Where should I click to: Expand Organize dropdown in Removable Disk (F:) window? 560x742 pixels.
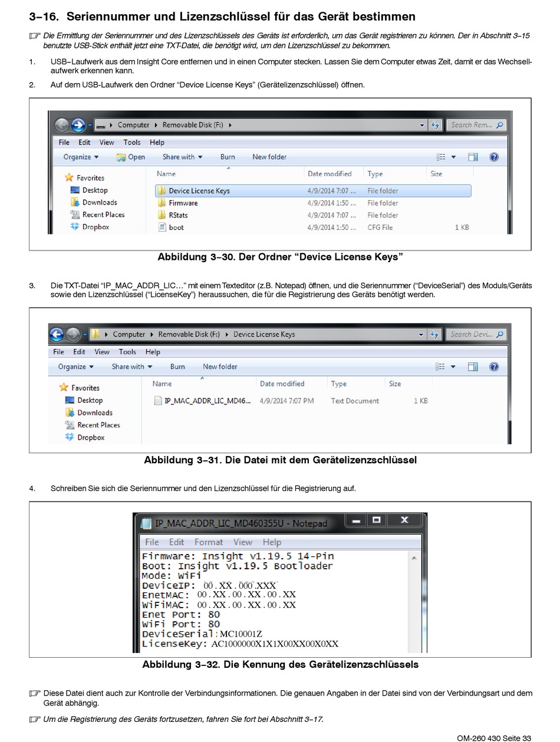[81, 157]
